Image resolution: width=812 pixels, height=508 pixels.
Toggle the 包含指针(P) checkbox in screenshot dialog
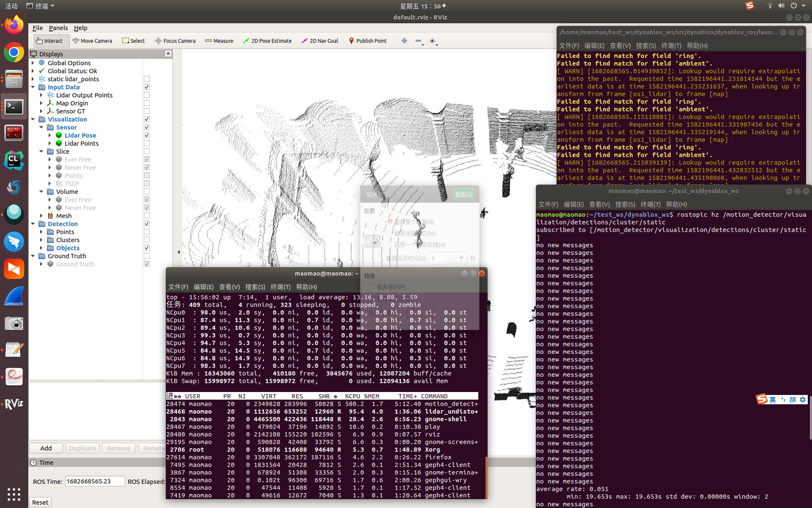(373, 287)
